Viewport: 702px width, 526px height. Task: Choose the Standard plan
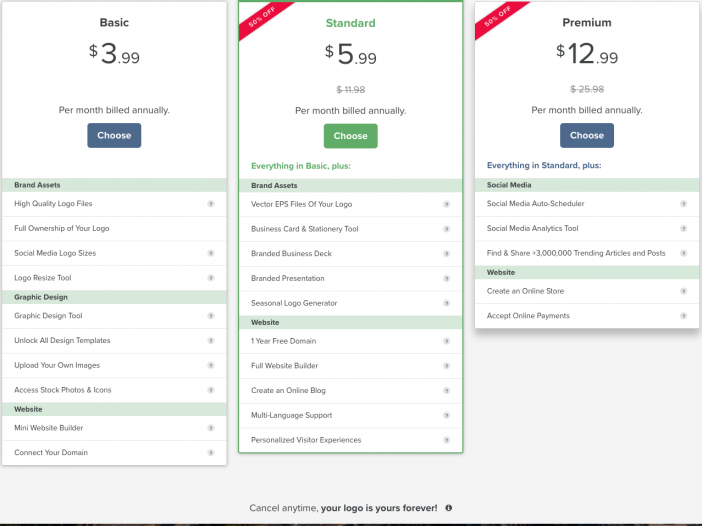pos(351,136)
